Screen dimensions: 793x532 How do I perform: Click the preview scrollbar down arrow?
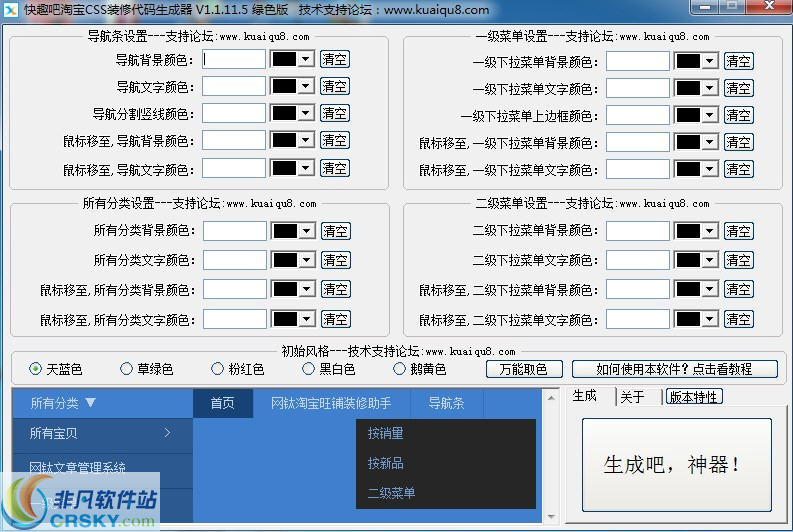(x=551, y=516)
